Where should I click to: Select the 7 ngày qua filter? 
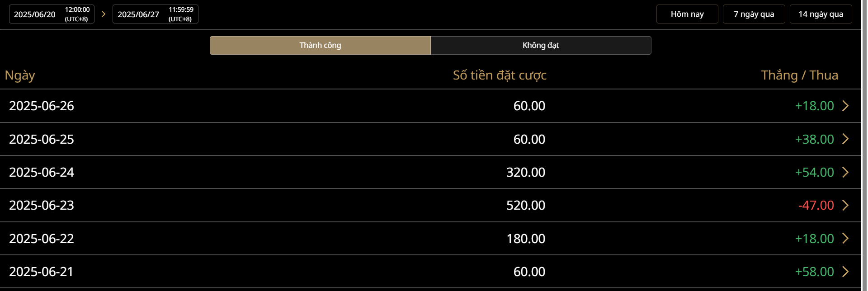[754, 14]
